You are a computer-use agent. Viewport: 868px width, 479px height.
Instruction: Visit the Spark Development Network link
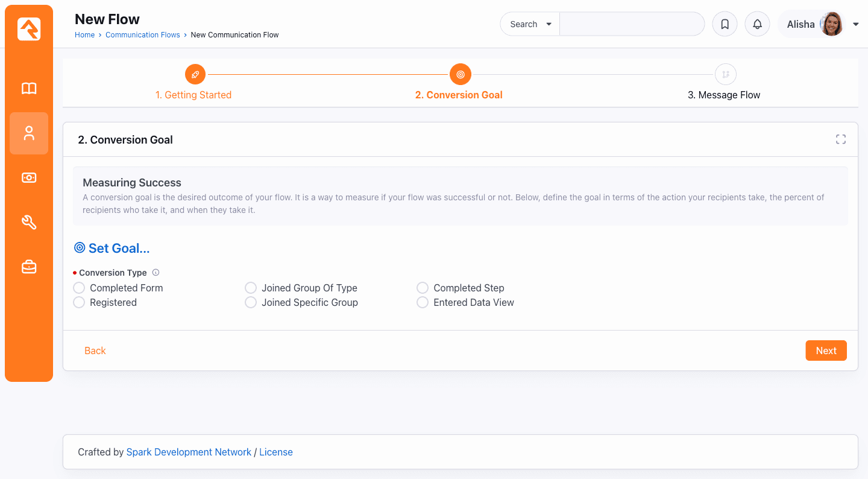point(189,452)
